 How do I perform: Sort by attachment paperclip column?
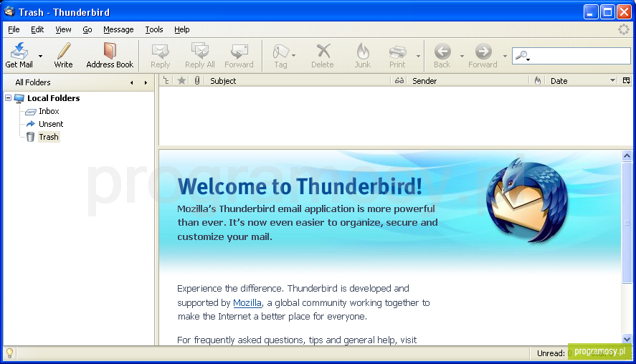tap(196, 81)
